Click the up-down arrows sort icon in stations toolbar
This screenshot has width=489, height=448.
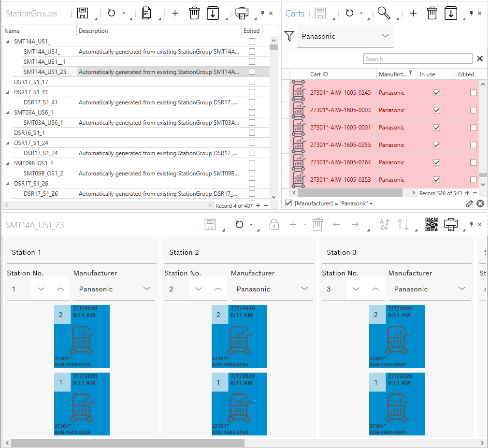(403, 224)
